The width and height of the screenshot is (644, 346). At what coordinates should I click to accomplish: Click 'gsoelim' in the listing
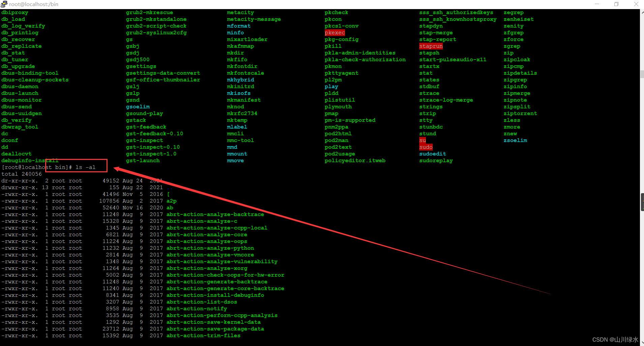[x=138, y=107]
